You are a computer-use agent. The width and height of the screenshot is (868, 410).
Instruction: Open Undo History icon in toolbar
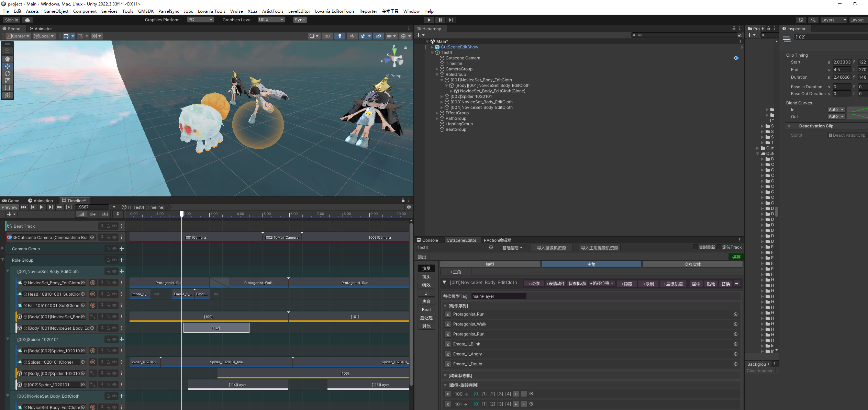click(x=801, y=20)
